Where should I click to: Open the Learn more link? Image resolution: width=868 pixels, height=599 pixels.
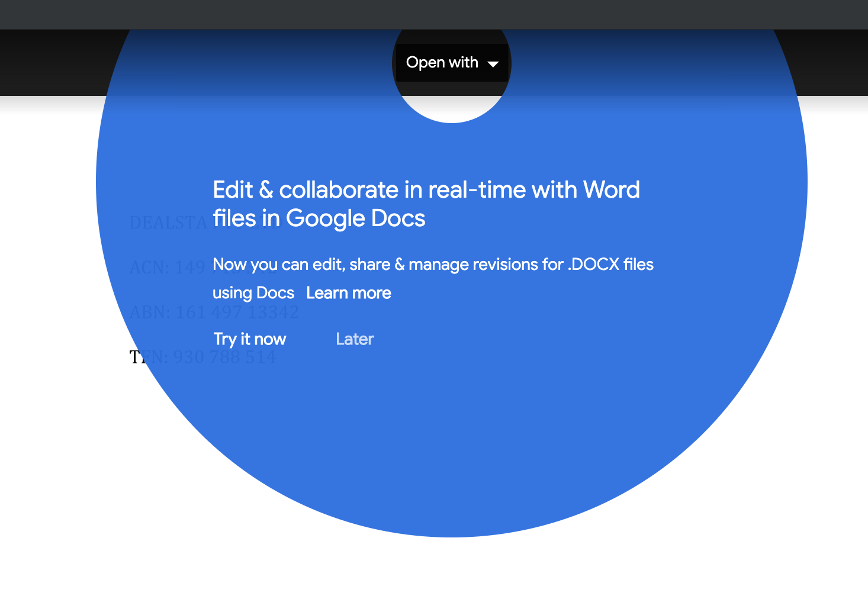349,293
